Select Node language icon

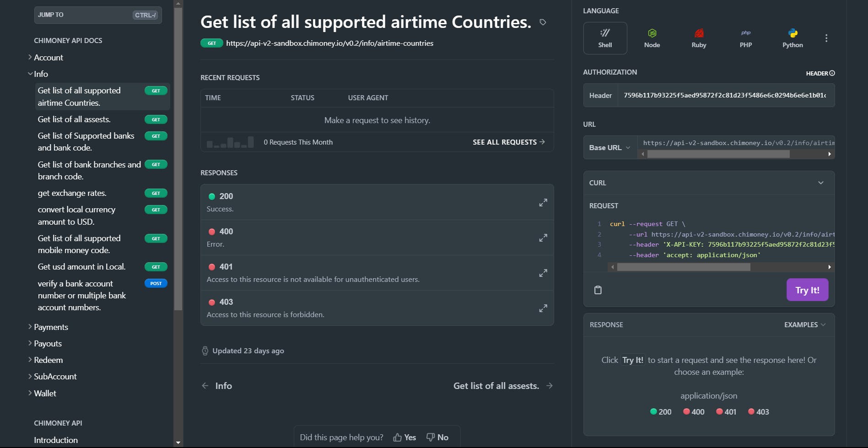click(x=652, y=38)
